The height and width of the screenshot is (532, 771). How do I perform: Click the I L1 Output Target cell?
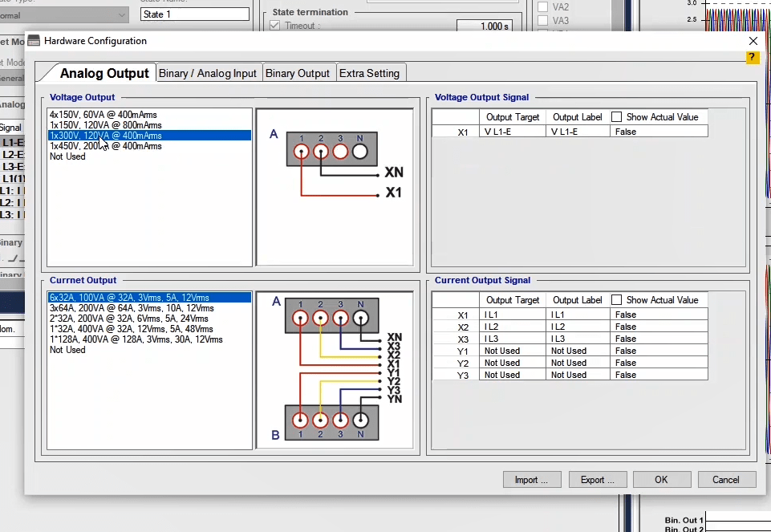pyautogui.click(x=513, y=315)
